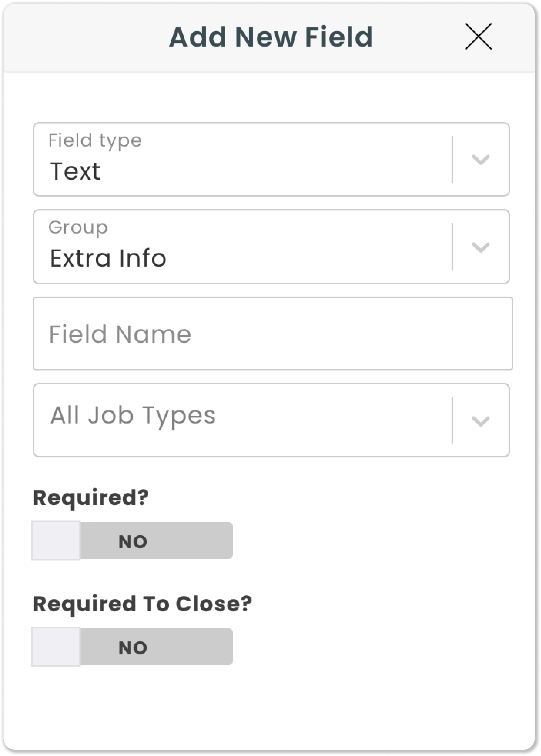Click "NO" text on Required To Close switch
Screen dimensions: 541x756
click(133, 648)
